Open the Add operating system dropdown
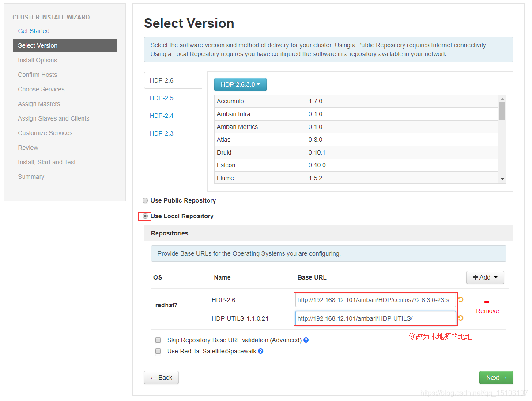 tap(485, 277)
